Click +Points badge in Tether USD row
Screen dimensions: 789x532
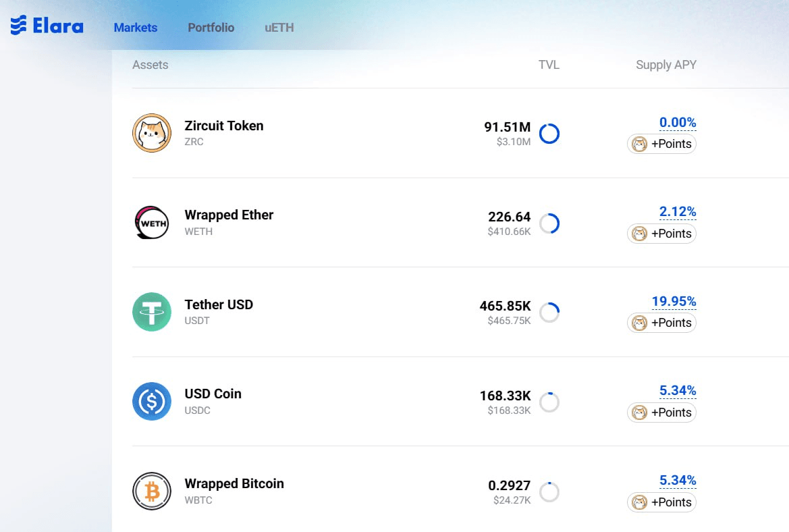point(661,323)
